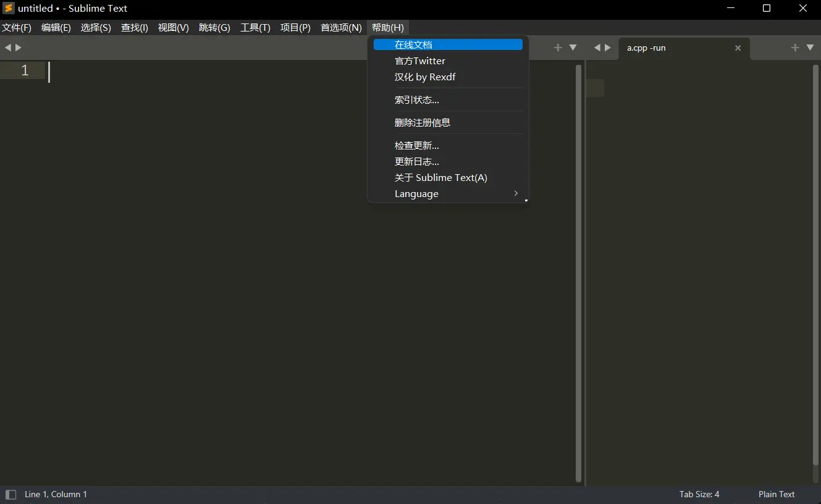Click the Sublime Text logo in title bar
The height and width of the screenshot is (504, 821).
pos(9,8)
